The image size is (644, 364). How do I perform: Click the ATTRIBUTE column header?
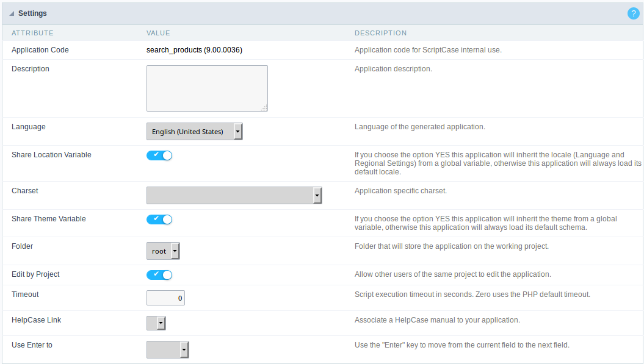click(x=32, y=33)
